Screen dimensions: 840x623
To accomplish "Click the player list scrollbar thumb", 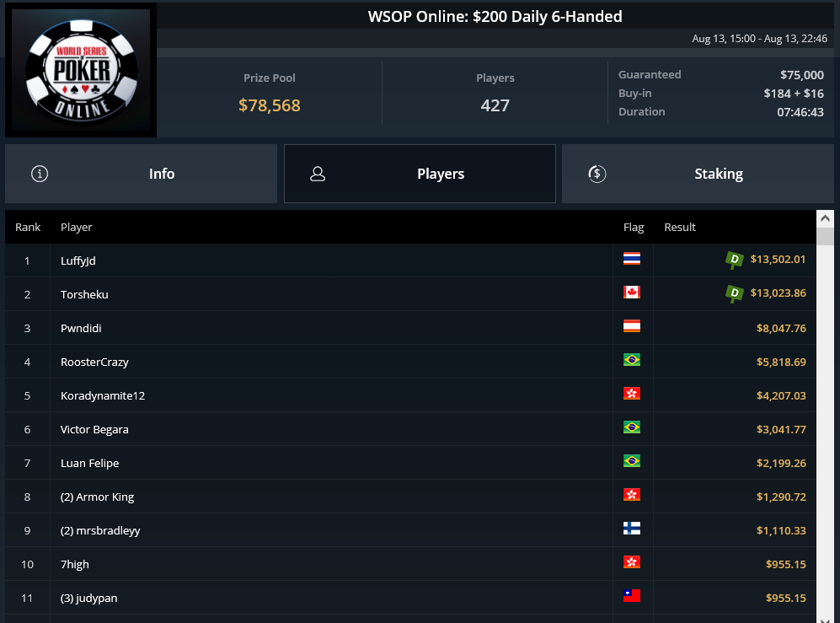I will (x=825, y=236).
